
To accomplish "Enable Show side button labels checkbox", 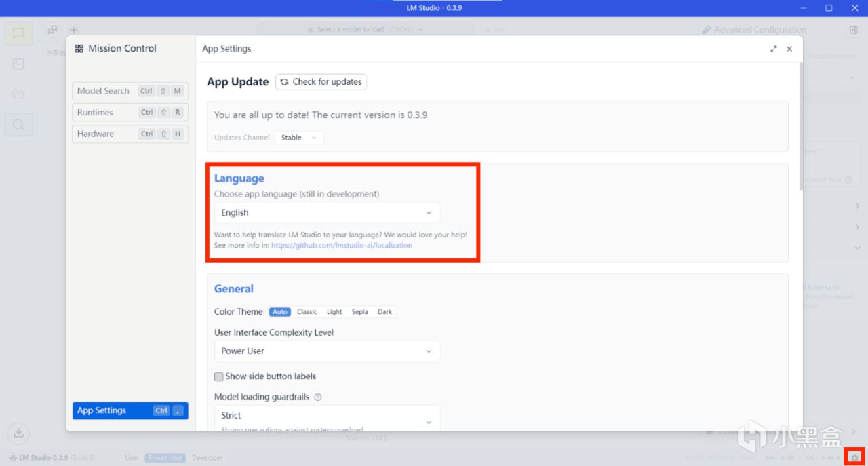I will 219,376.
